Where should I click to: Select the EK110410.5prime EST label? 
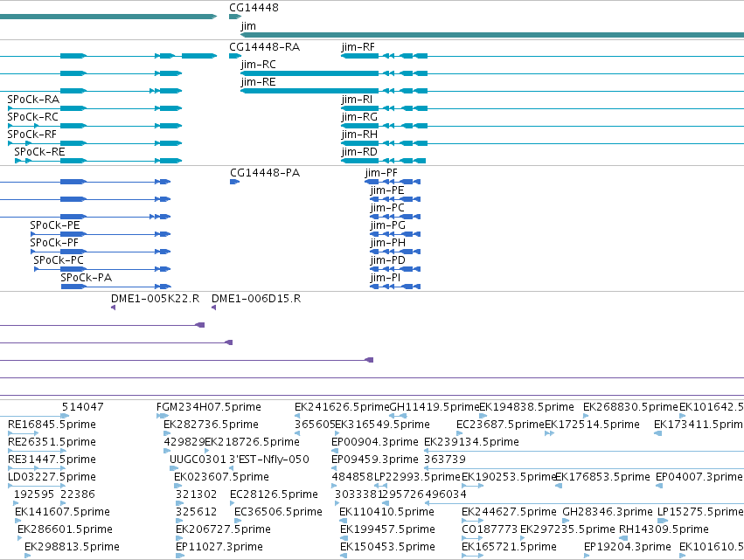pyautogui.click(x=386, y=513)
